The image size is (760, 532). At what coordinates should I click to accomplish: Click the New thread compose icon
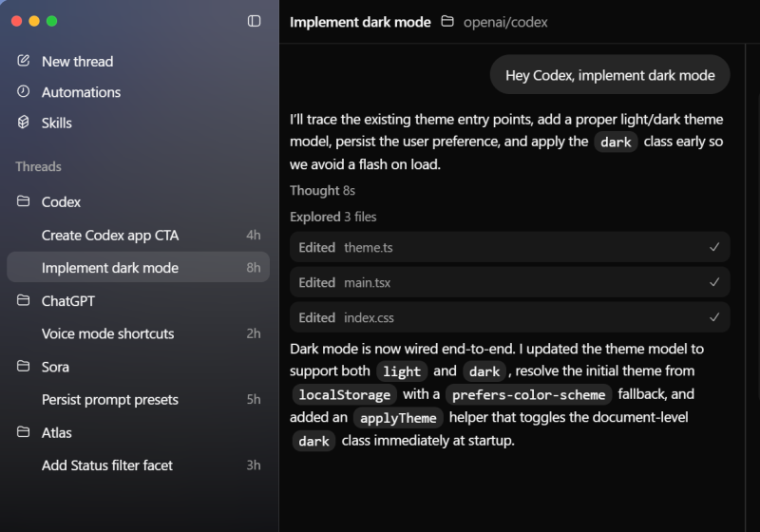pyautogui.click(x=24, y=61)
